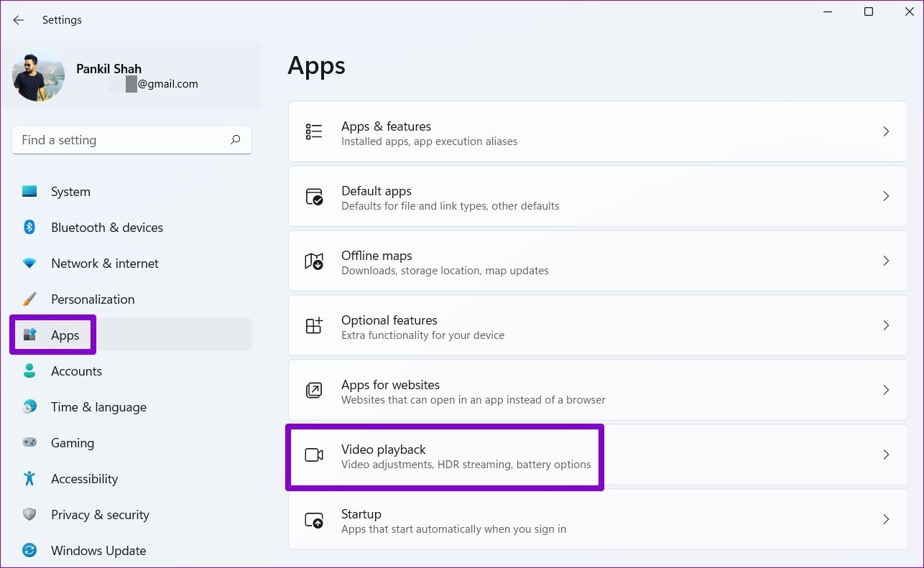Open the Startup title
Screen dimensions: 924x568
[x=361, y=514]
